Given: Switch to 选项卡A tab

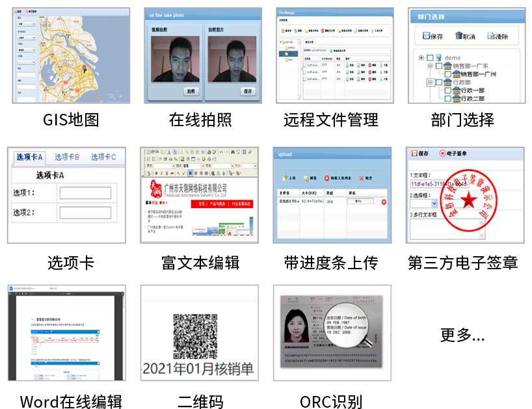Looking at the screenshot, I should click(x=29, y=157).
